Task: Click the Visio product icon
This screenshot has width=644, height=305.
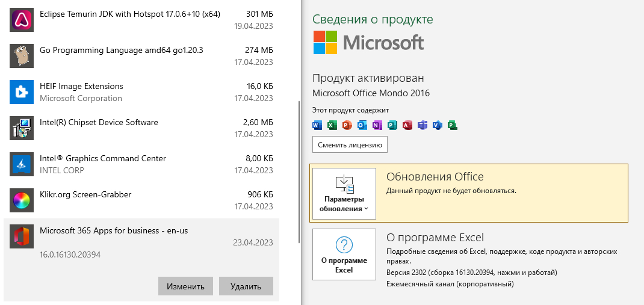Action: [x=438, y=125]
